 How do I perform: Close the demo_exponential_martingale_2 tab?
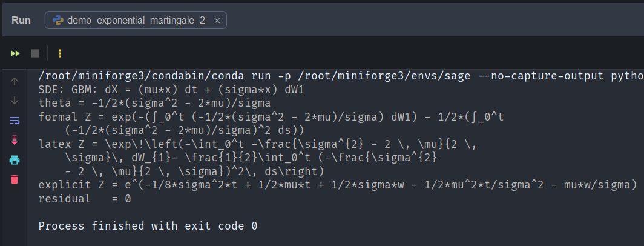(217, 21)
